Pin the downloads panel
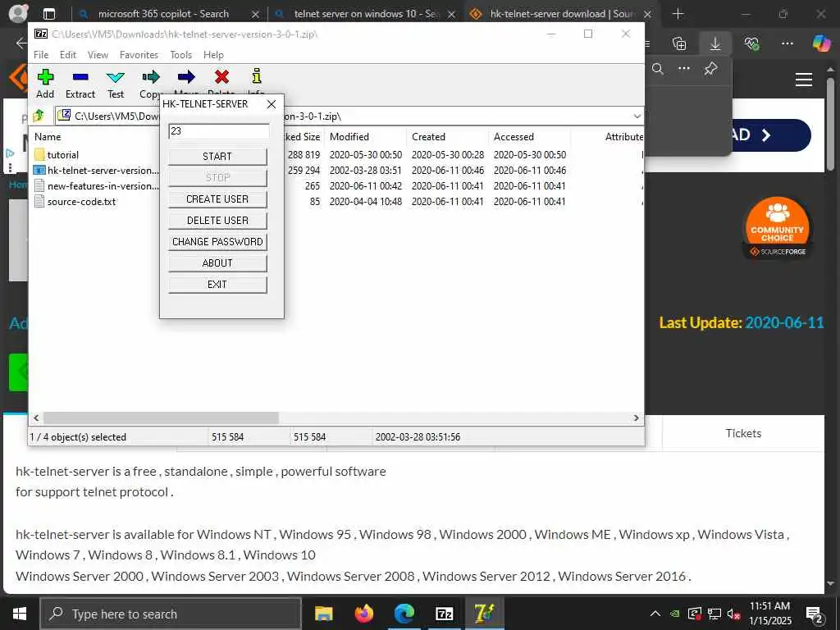840x630 pixels. click(x=711, y=69)
